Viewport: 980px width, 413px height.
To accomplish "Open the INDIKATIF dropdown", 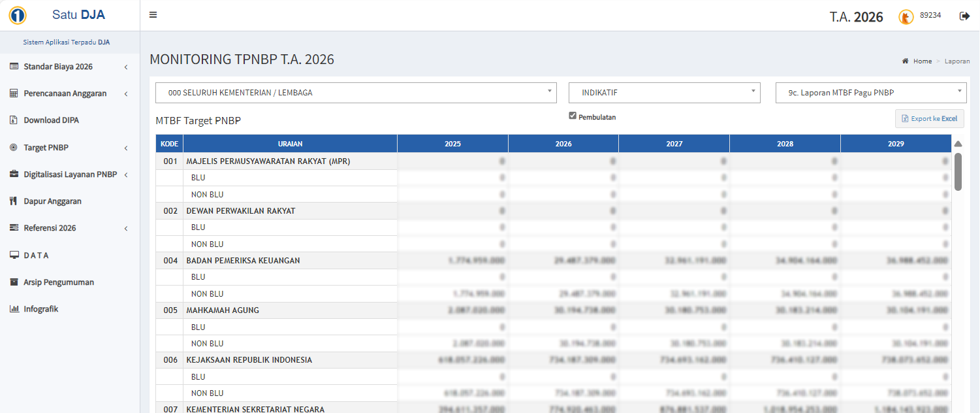I will click(x=664, y=93).
